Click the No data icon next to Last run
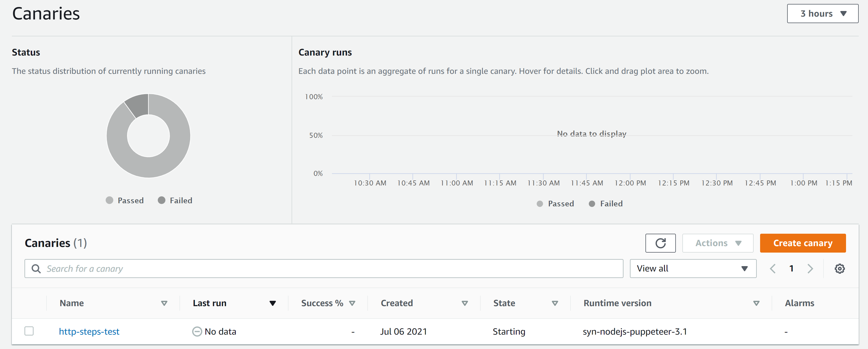The width and height of the screenshot is (868, 349). coord(197,332)
